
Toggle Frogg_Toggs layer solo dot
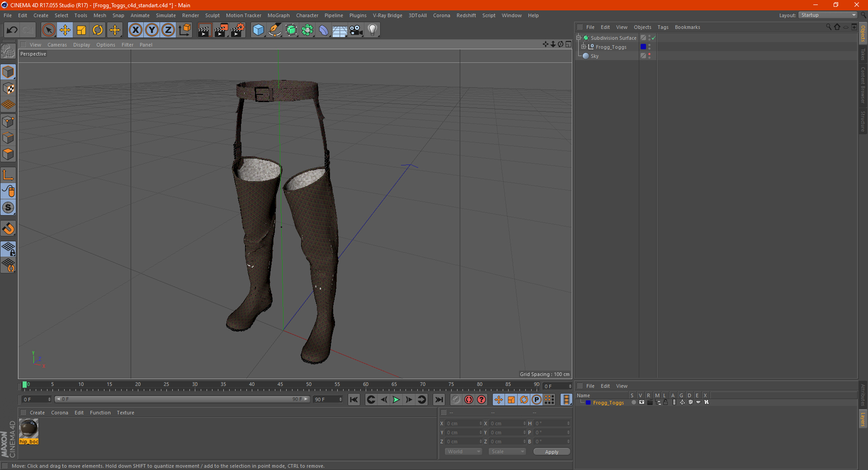tap(633, 402)
